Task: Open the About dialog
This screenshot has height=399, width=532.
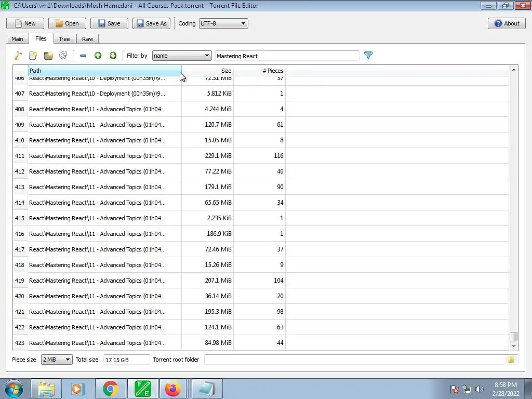Action: [507, 23]
